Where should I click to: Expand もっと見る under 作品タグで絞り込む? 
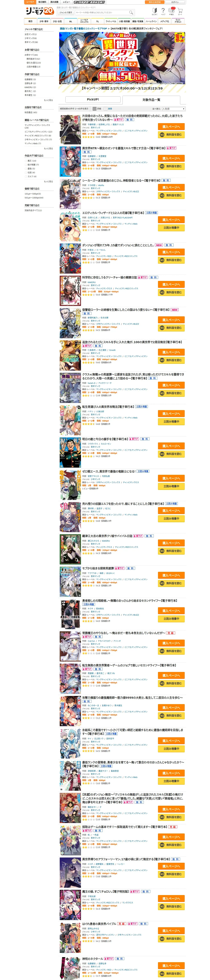click(x=48, y=181)
